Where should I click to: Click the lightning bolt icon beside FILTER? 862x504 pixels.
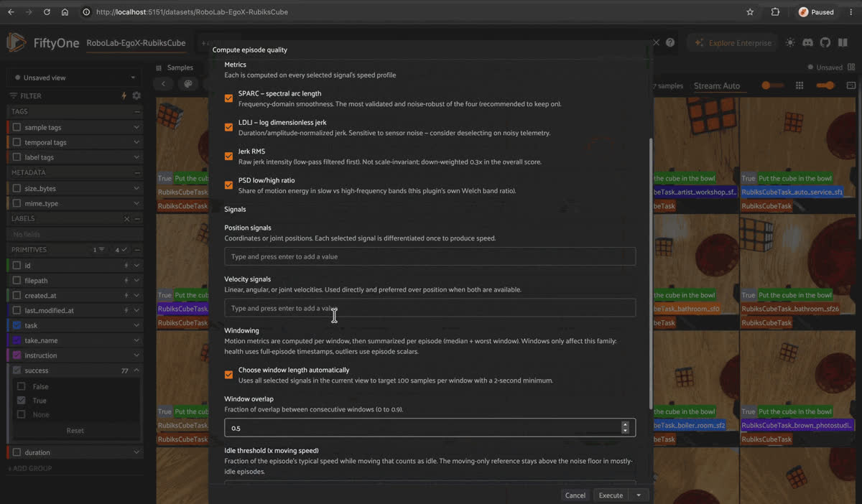(124, 95)
